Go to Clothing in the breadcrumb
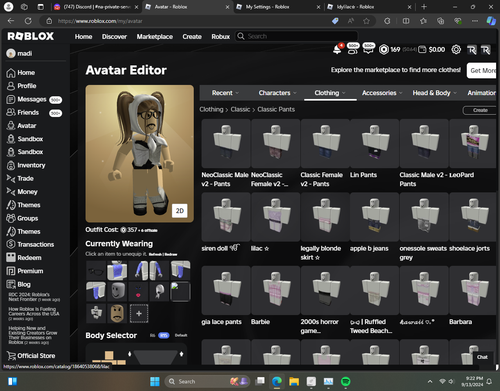This screenshot has width=500, height=391. click(211, 109)
